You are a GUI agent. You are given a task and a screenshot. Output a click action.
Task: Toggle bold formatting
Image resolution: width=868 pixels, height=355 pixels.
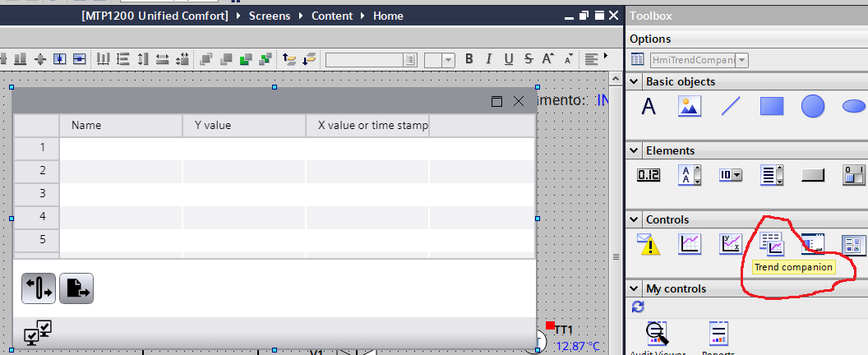(469, 59)
